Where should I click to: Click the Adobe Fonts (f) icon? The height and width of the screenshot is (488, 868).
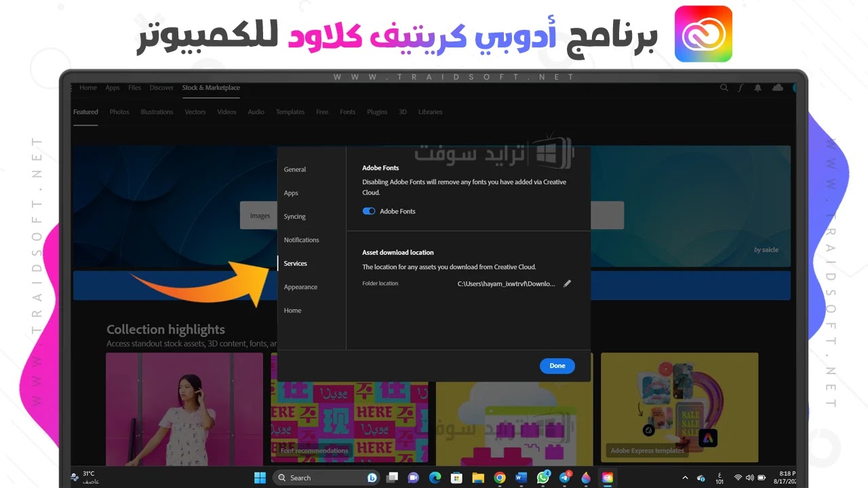pyautogui.click(x=741, y=87)
